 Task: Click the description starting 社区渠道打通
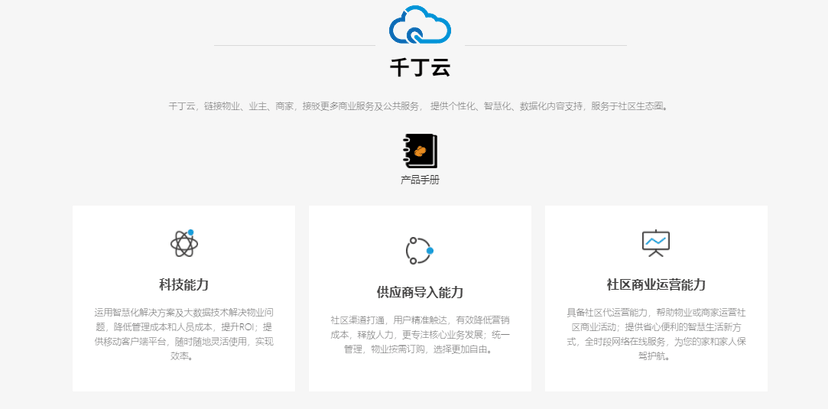[420, 335]
